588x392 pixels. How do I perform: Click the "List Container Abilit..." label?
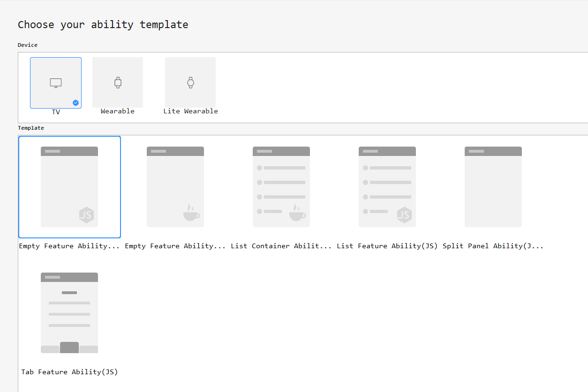click(281, 246)
